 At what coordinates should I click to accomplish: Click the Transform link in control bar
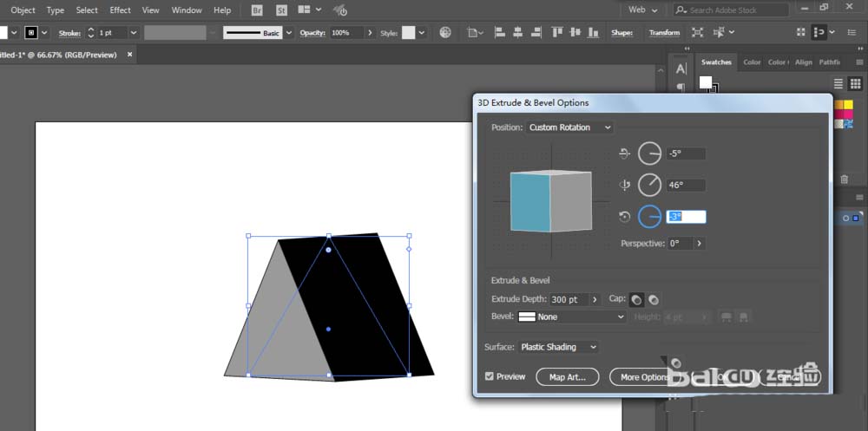[x=664, y=33]
